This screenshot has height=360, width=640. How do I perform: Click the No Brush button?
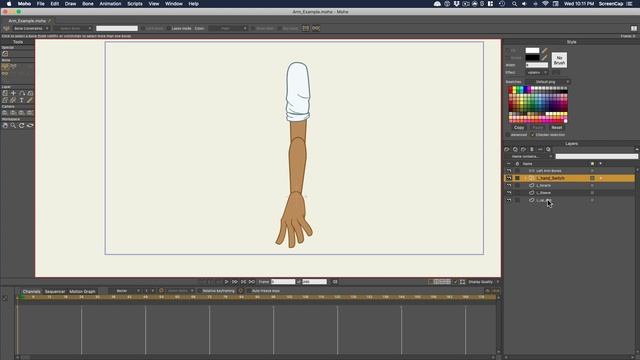[559, 60]
